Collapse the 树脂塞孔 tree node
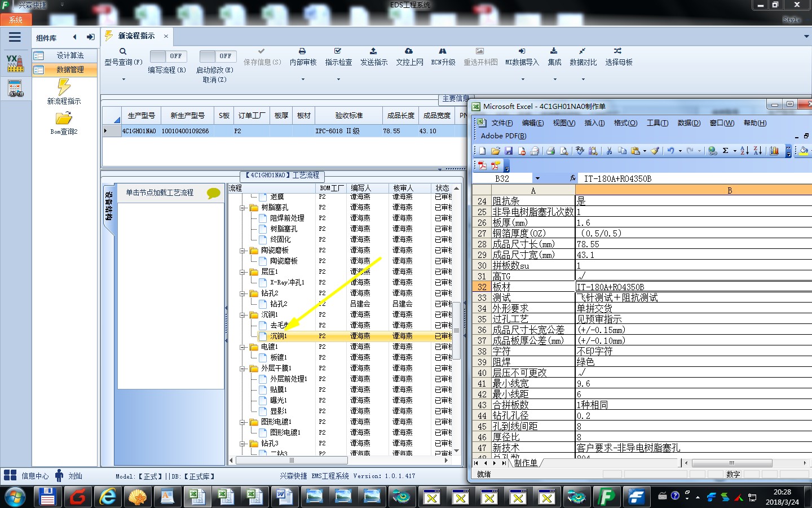Screen dimensions: 812x508 pos(242,208)
